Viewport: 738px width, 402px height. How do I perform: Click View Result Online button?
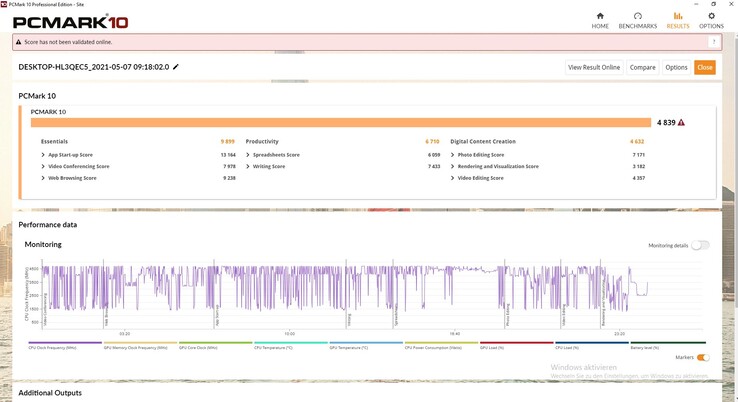(594, 67)
